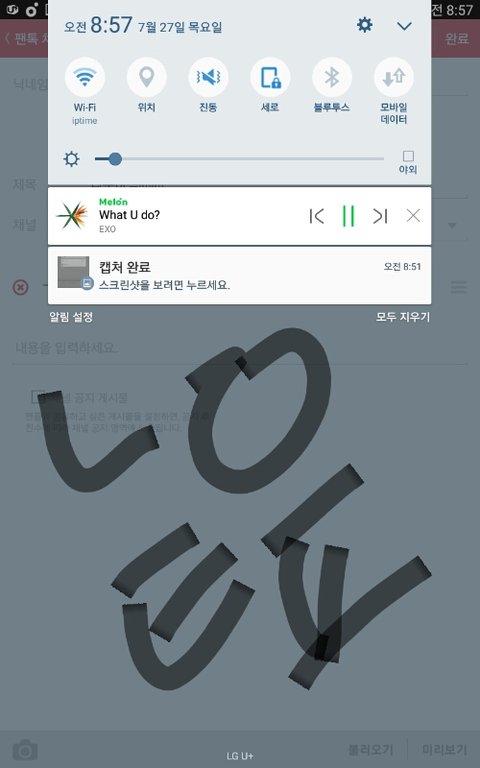Open the 캡처 완료 screenshot notification
This screenshot has height=768, width=480.
click(240, 275)
